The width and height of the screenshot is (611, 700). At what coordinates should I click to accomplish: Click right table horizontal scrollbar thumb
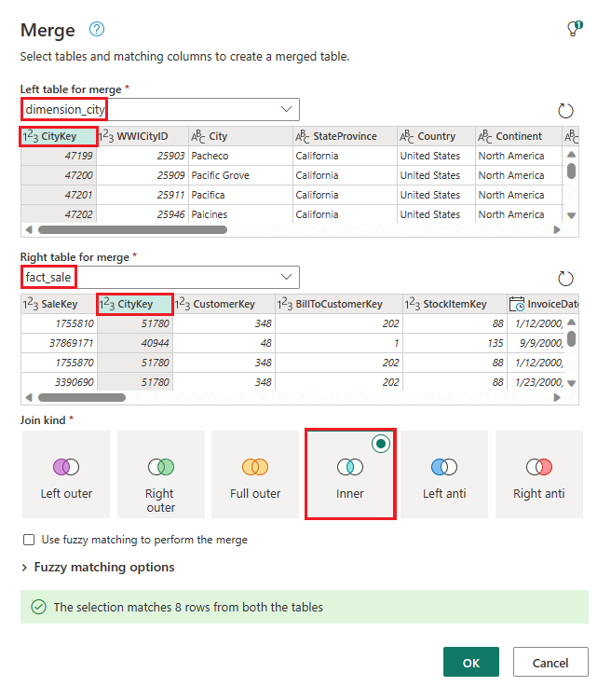[x=82, y=398]
